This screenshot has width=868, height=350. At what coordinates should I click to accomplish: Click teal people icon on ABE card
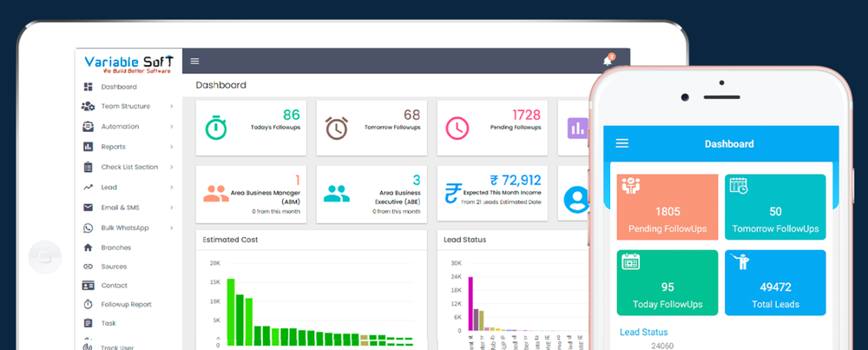point(337,194)
